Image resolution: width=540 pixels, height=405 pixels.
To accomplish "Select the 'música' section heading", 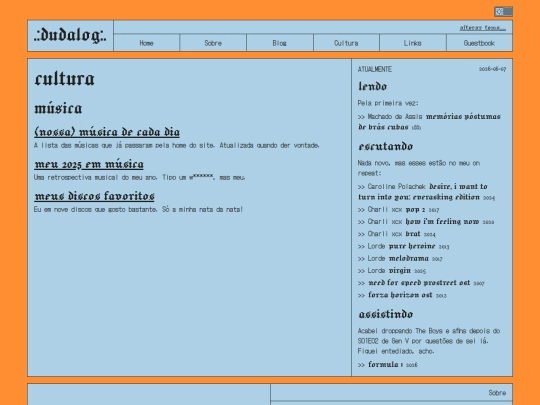I will pos(58,108).
